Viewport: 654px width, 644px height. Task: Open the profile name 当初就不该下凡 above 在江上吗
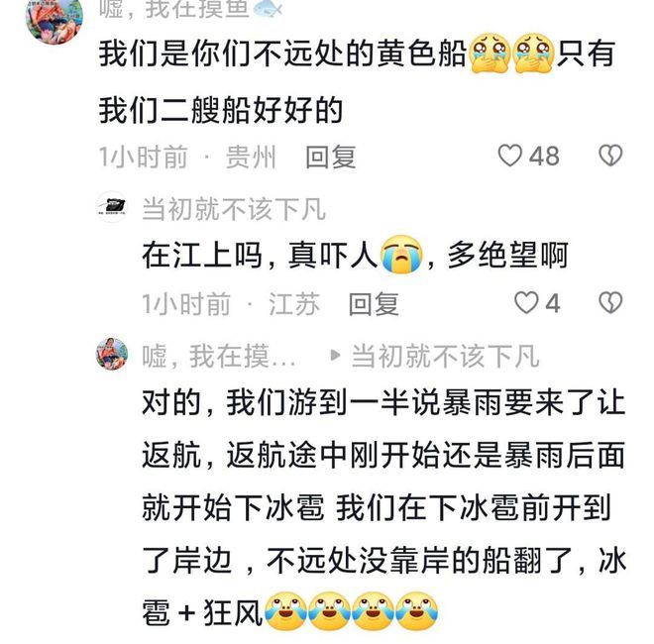pyautogui.click(x=234, y=209)
